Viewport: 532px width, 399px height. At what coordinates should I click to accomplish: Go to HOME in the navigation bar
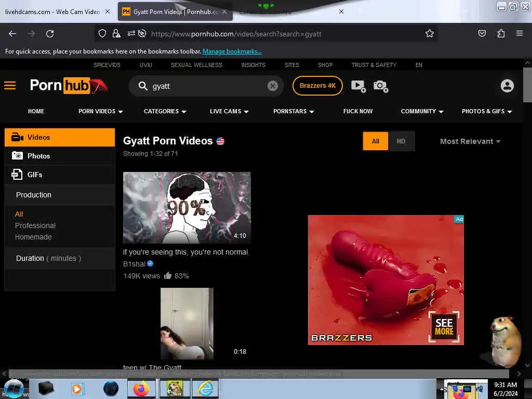(x=36, y=111)
